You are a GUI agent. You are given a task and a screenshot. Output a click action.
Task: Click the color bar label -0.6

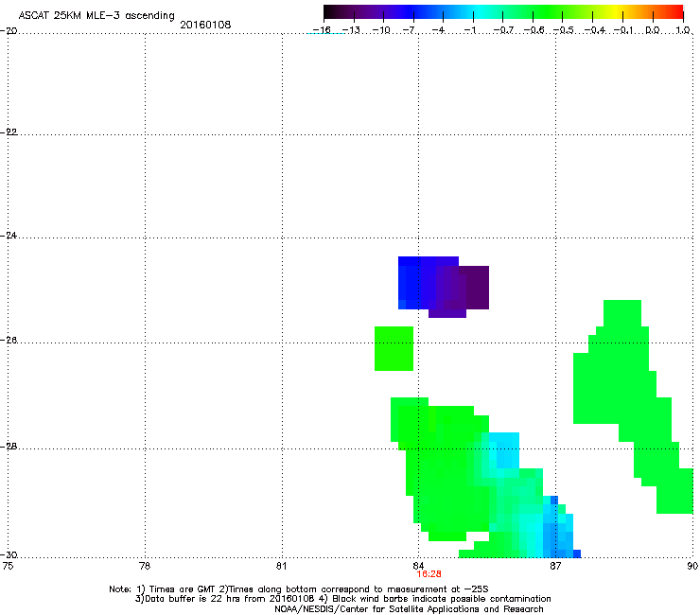point(534,30)
